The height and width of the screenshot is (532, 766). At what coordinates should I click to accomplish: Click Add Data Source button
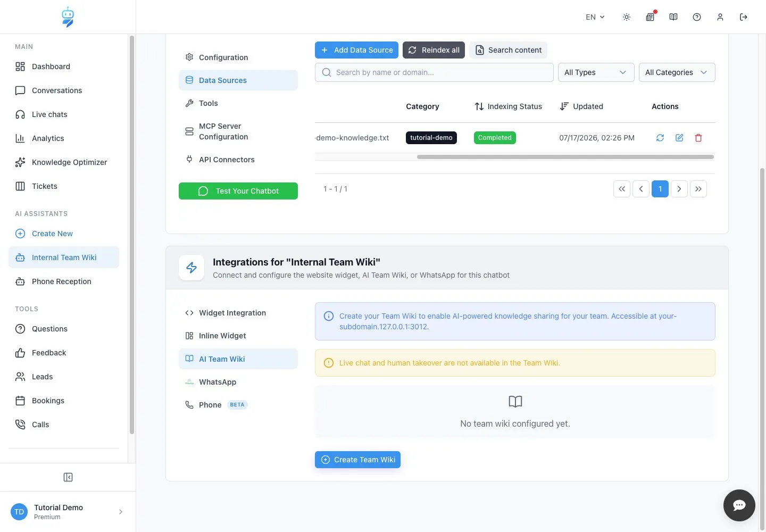click(x=356, y=50)
